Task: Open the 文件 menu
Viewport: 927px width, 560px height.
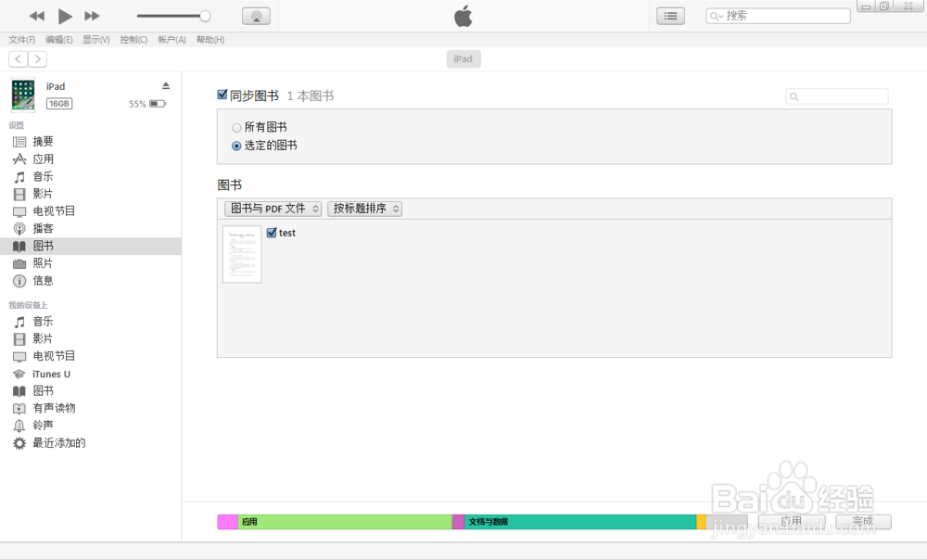Action: [x=20, y=39]
